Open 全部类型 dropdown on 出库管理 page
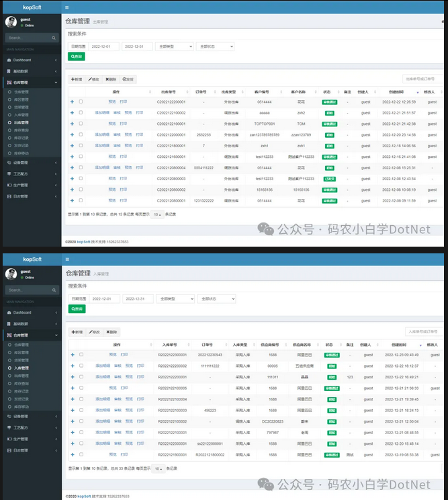Screen dimensions: 448x500 tap(173, 46)
